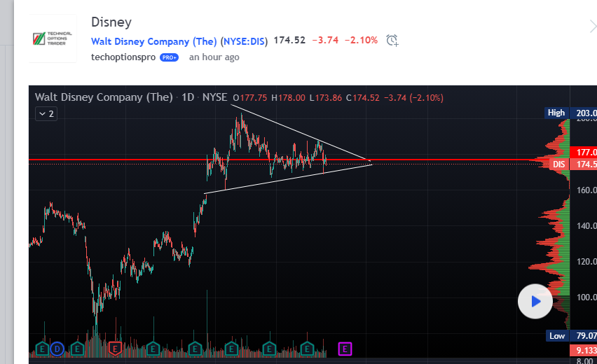The height and width of the screenshot is (364, 597).
Task: Click the red DIS last-price label
Action: click(559, 164)
